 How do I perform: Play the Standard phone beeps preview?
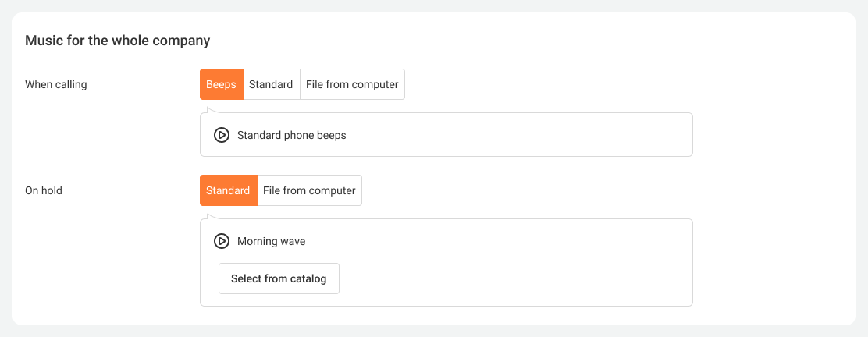pyautogui.click(x=222, y=135)
